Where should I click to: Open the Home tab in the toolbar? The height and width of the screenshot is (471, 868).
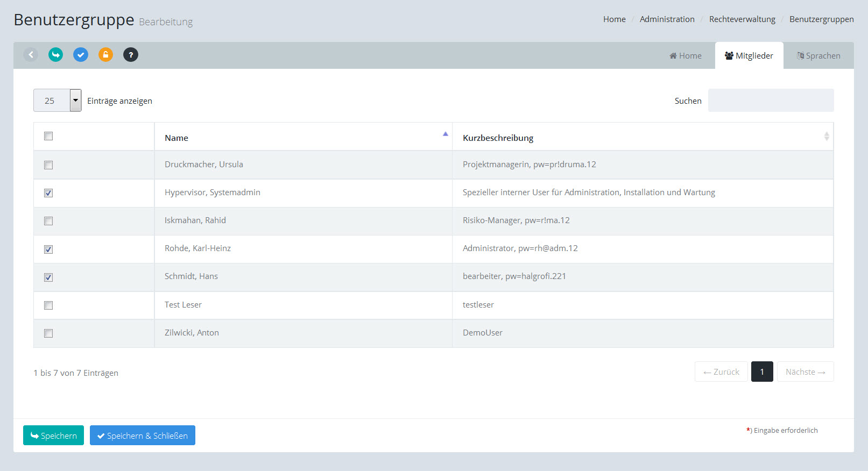pos(686,56)
